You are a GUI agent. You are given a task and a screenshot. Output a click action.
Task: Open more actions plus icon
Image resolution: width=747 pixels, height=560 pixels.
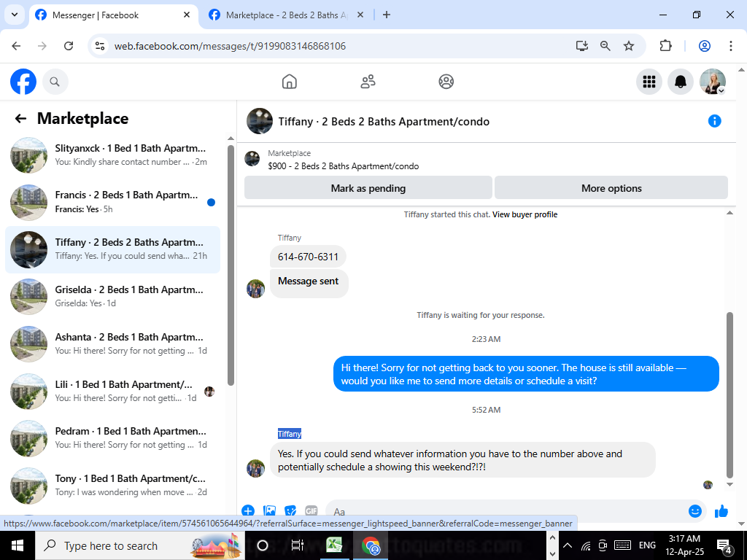click(248, 511)
